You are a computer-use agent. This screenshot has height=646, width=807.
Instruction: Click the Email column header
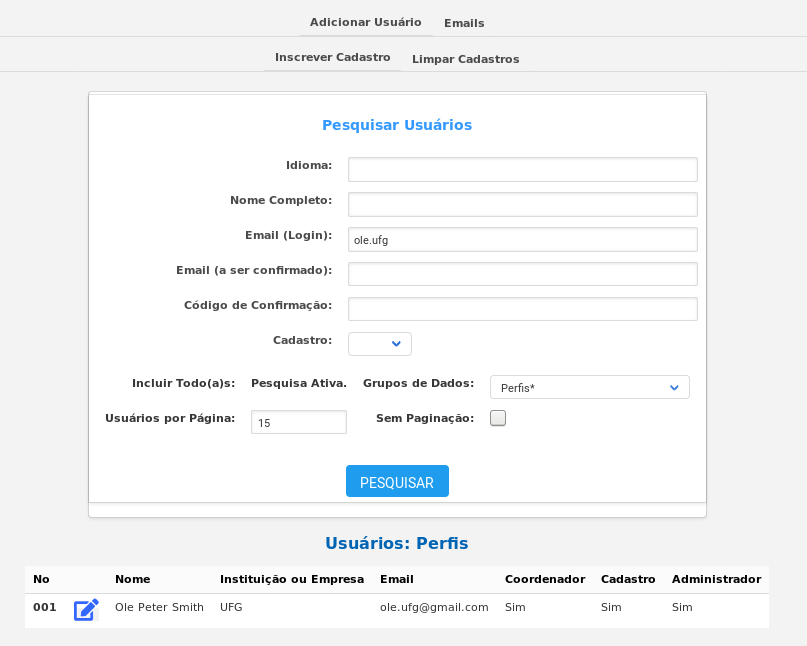(397, 579)
